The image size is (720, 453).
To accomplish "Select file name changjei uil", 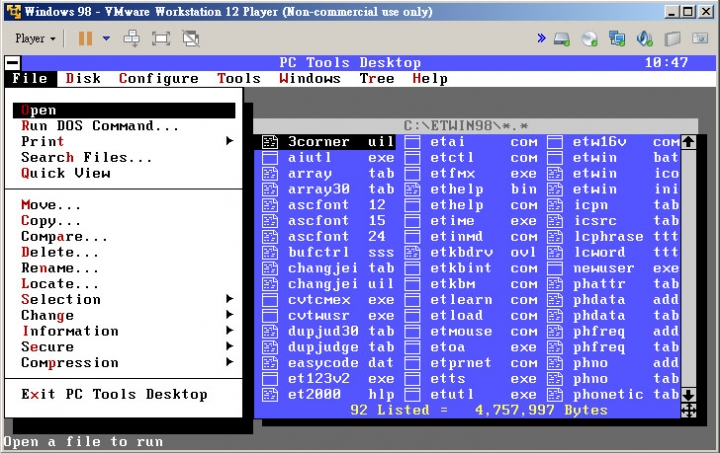I will (341, 284).
